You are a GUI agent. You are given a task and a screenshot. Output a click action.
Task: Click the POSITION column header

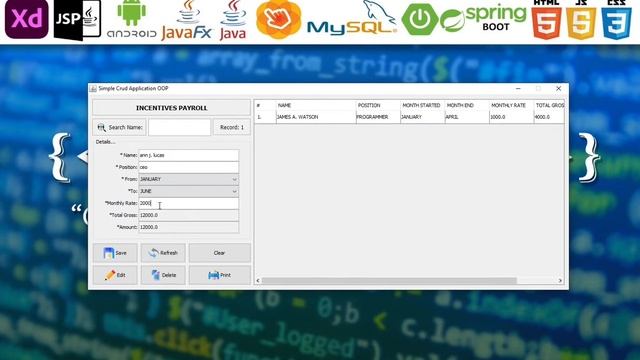[378, 105]
